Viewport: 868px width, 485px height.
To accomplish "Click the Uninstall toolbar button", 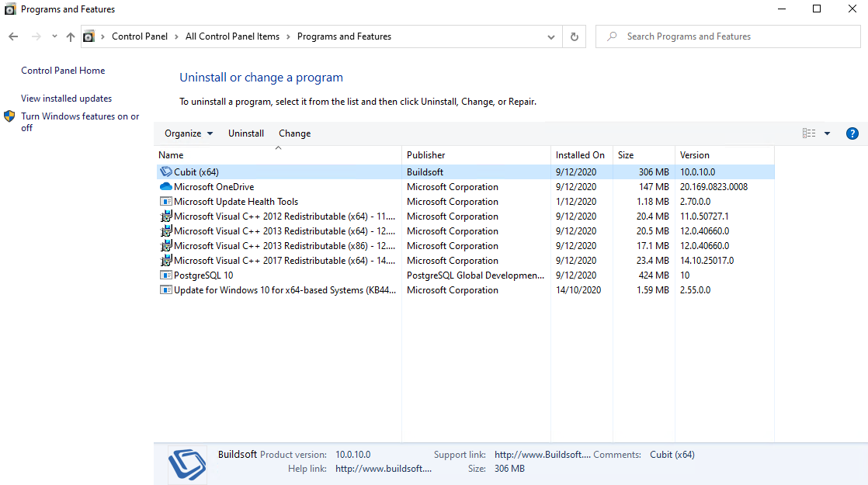I will (246, 133).
